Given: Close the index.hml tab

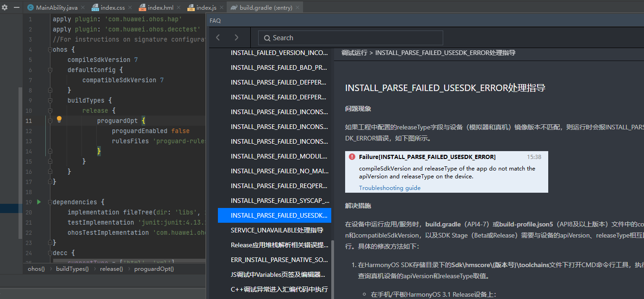Looking at the screenshot, I should pos(178,8).
